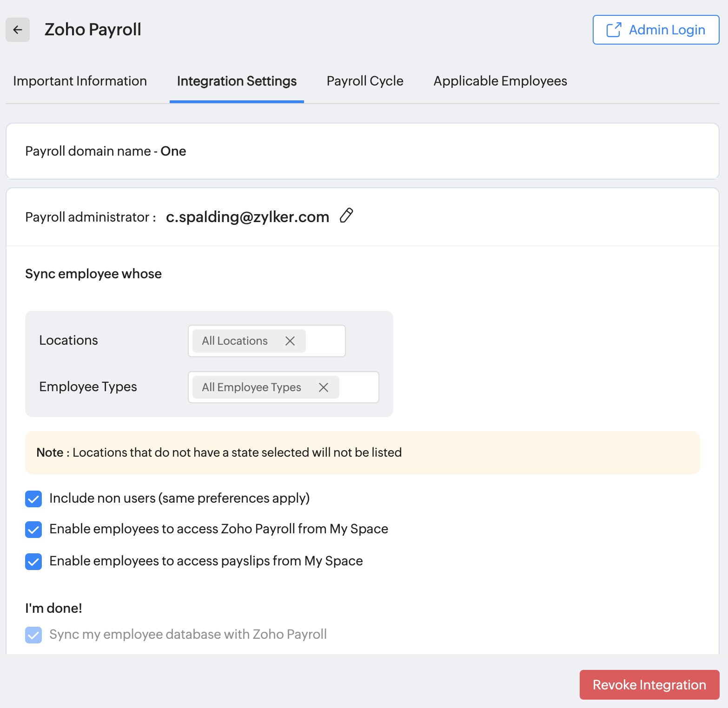Screen dimensions: 728x708
Task: Uncheck Include non users checkbox
Action: coord(33,499)
